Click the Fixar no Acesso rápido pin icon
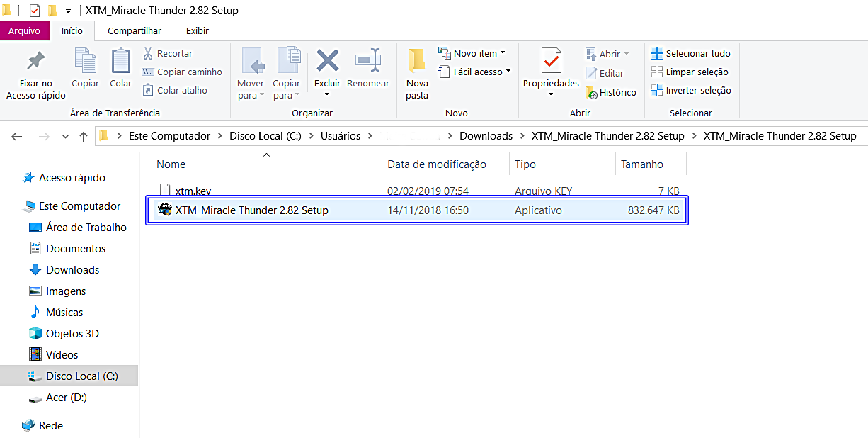This screenshot has width=868, height=438. tap(35, 62)
